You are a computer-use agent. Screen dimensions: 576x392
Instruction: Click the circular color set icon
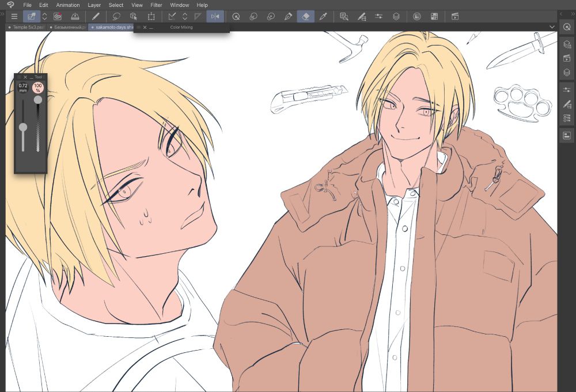click(417, 17)
